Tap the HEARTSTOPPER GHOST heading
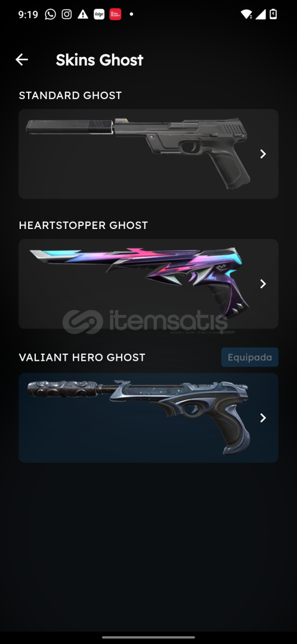This screenshot has width=297, height=644. point(83,225)
